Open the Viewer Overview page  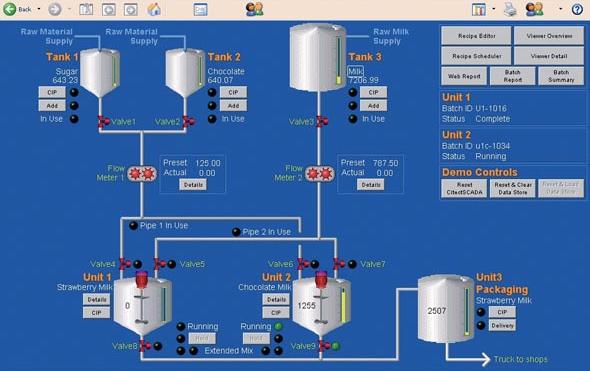click(x=549, y=36)
